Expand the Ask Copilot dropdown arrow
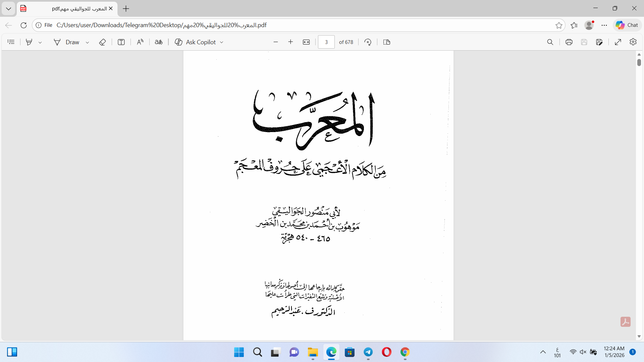 (x=222, y=42)
